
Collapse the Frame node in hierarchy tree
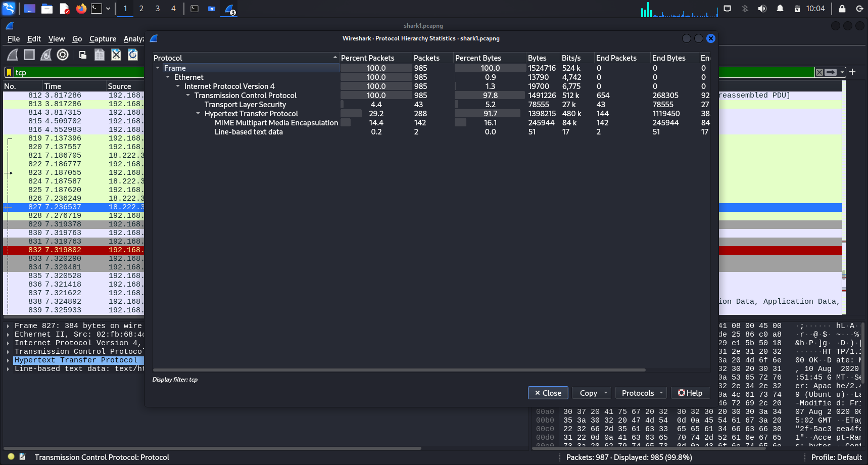(x=158, y=68)
